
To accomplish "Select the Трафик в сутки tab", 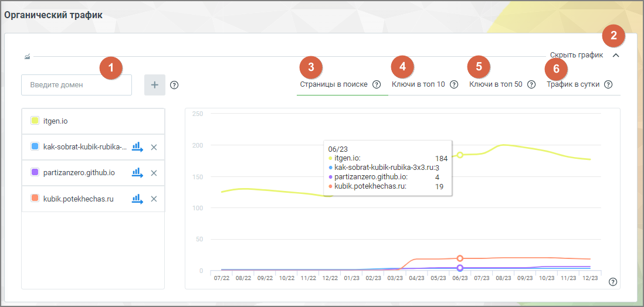I will [573, 84].
